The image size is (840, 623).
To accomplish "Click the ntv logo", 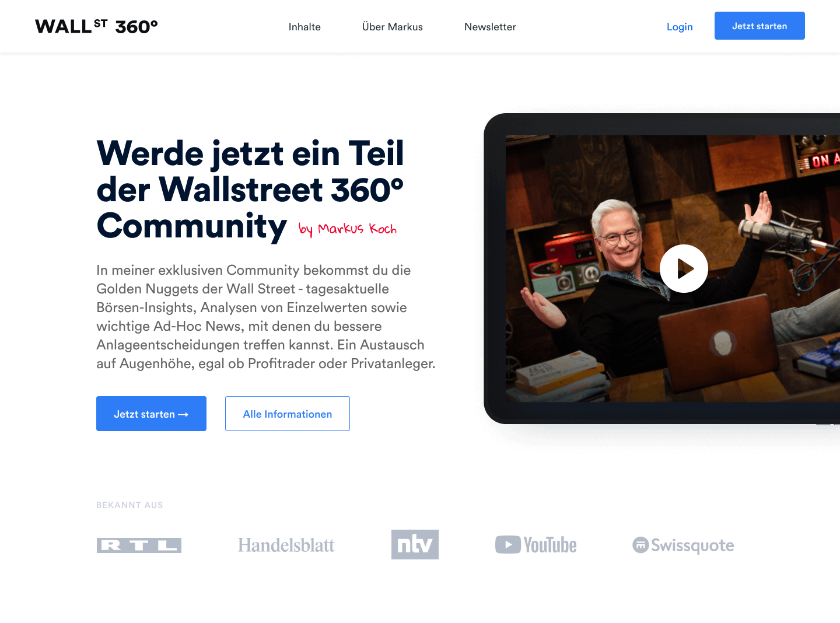I will point(415,544).
